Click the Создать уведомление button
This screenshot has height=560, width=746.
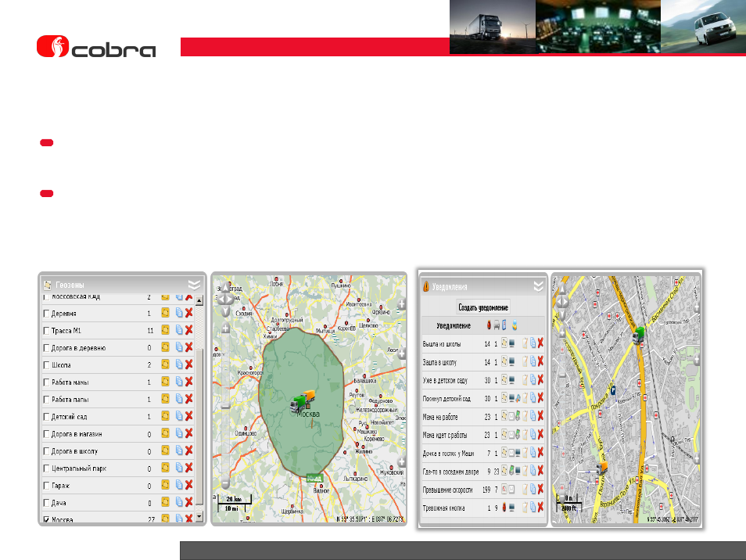(x=483, y=307)
